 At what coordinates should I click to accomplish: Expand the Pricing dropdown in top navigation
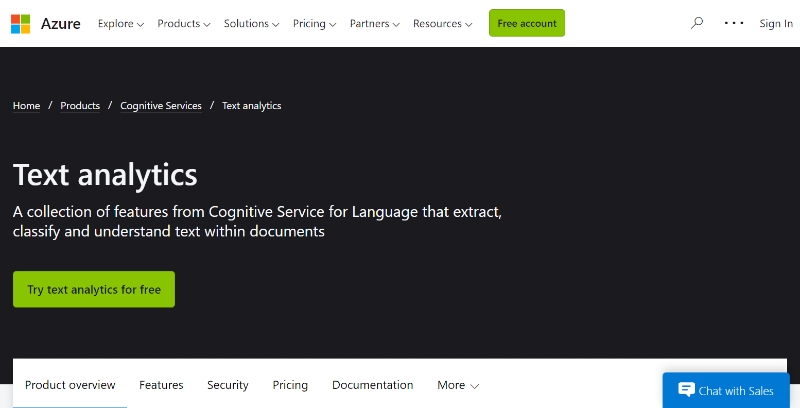314,23
